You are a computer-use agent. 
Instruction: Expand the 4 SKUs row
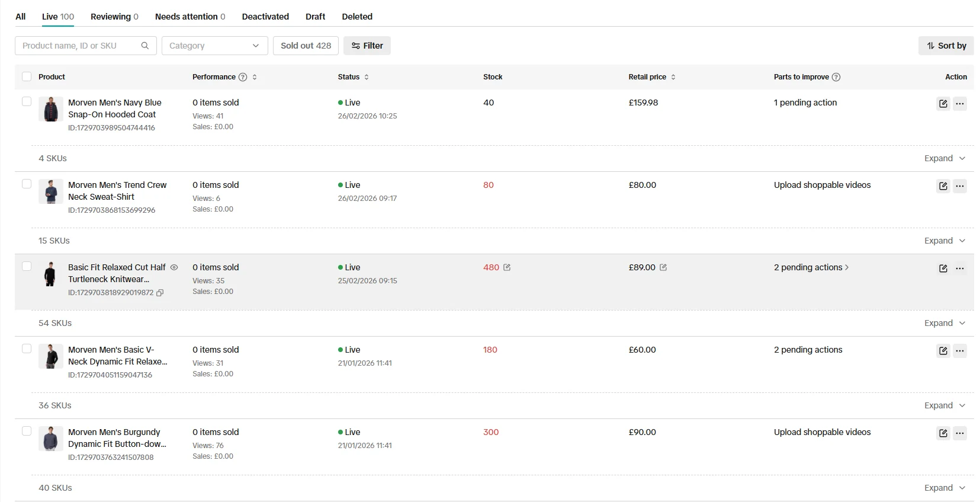coord(945,158)
